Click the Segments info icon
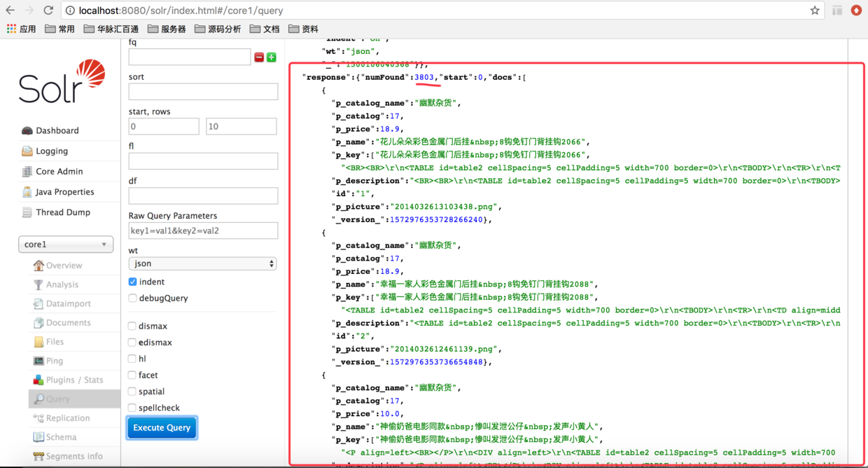This screenshot has height=468, width=868. coord(38,455)
